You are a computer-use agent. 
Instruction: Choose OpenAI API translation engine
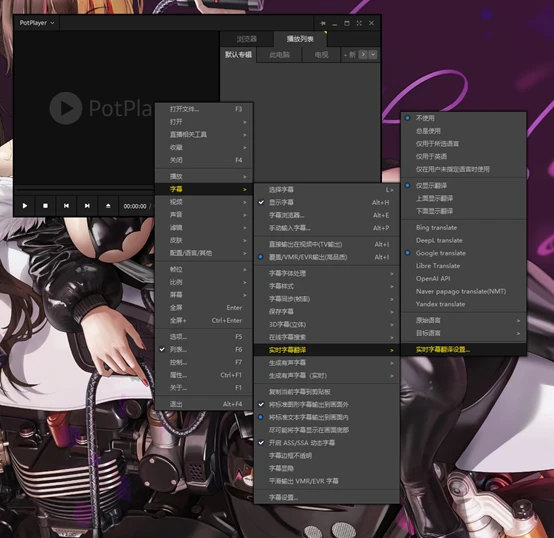pyautogui.click(x=464, y=278)
